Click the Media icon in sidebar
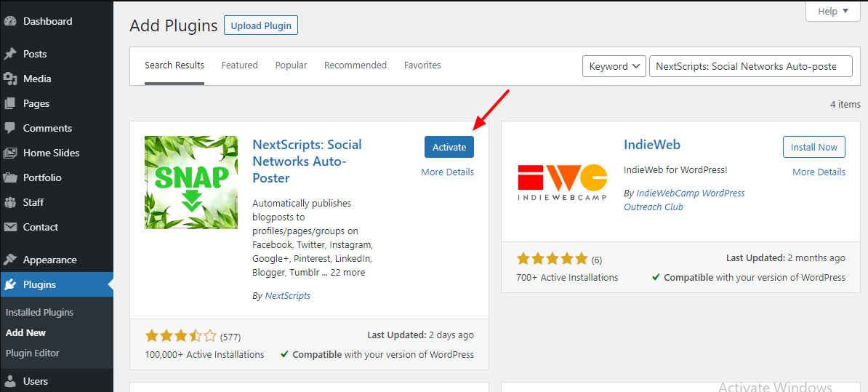The width and height of the screenshot is (868, 392). point(10,79)
